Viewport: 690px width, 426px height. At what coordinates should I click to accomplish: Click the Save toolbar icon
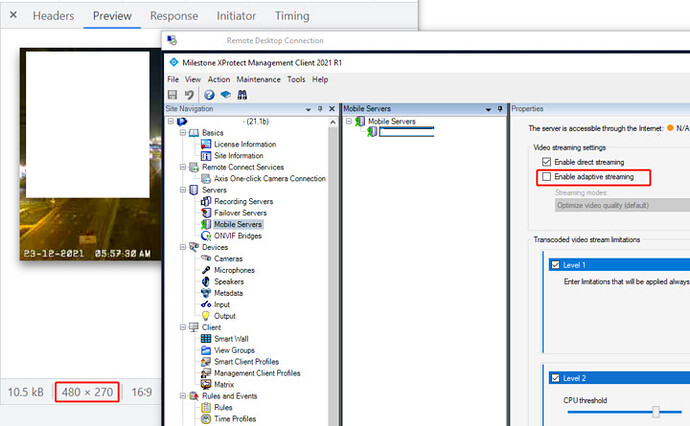click(173, 94)
